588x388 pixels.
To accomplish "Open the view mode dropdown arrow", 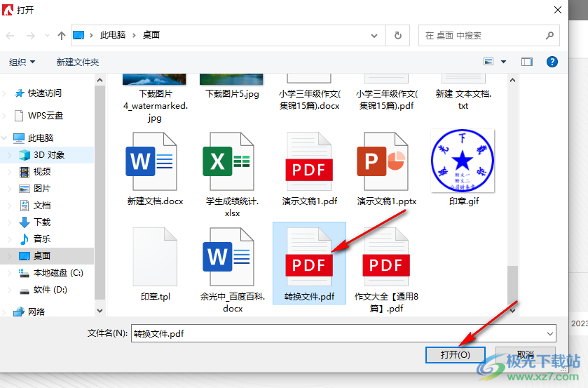I will click(x=503, y=62).
